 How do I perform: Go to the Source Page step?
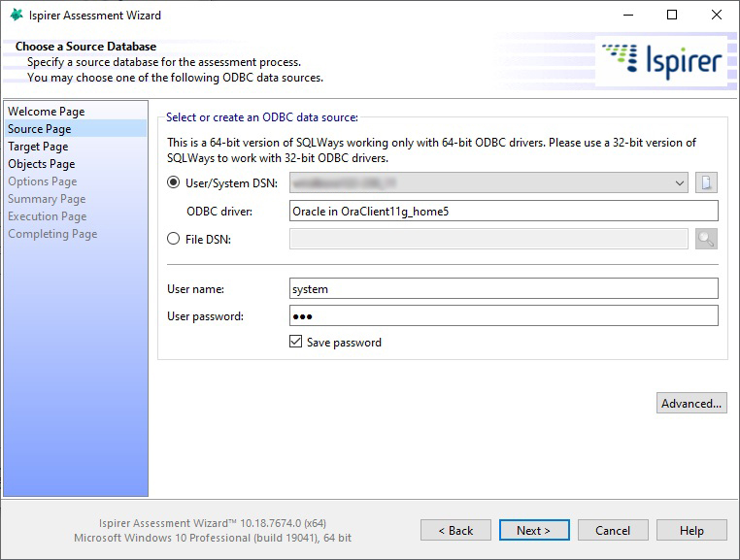pos(76,129)
